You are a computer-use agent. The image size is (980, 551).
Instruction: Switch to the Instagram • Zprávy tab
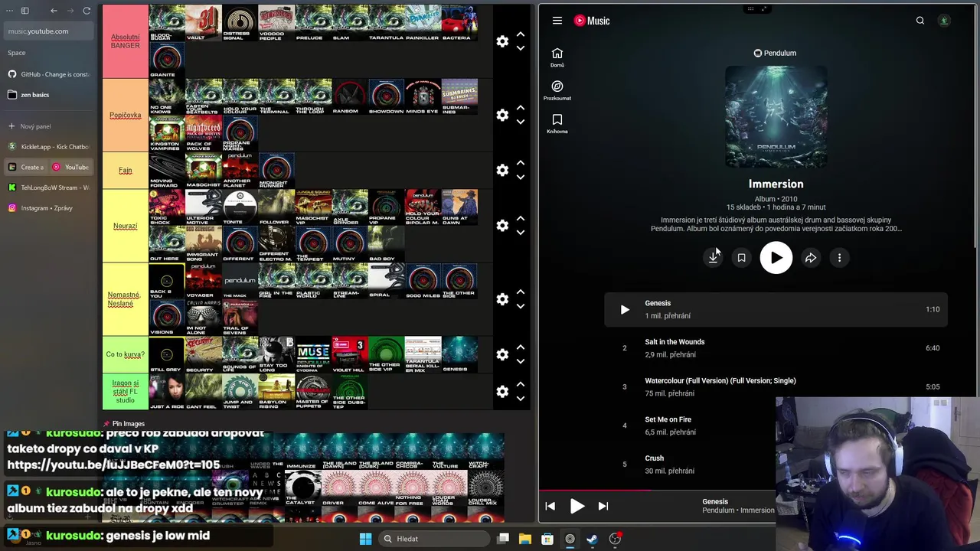[49, 208]
